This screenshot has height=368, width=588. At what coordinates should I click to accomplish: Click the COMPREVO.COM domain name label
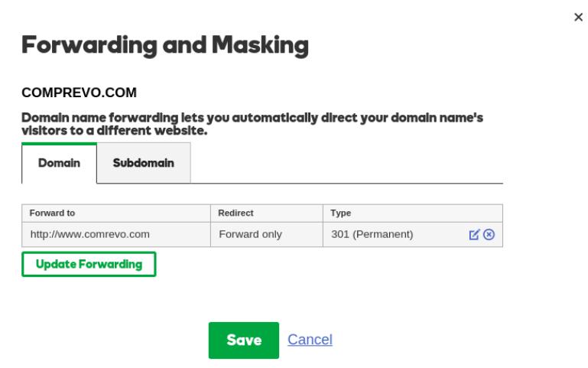click(80, 93)
